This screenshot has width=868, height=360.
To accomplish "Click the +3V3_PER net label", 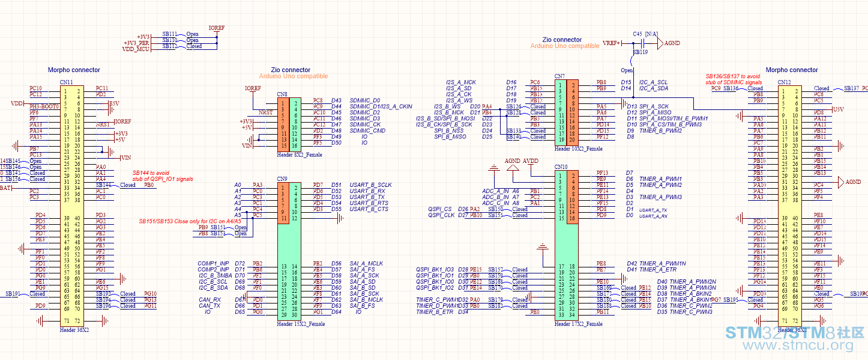I will coord(136,43).
